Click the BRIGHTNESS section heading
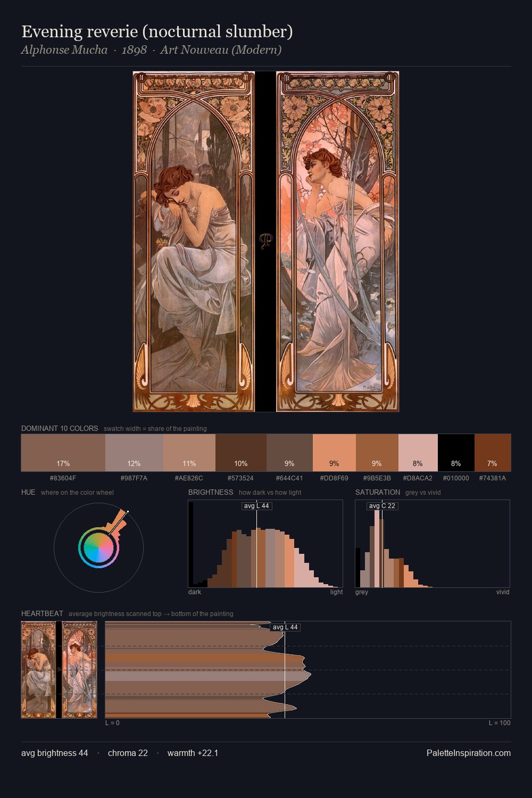The width and height of the screenshot is (532, 798). (x=211, y=492)
